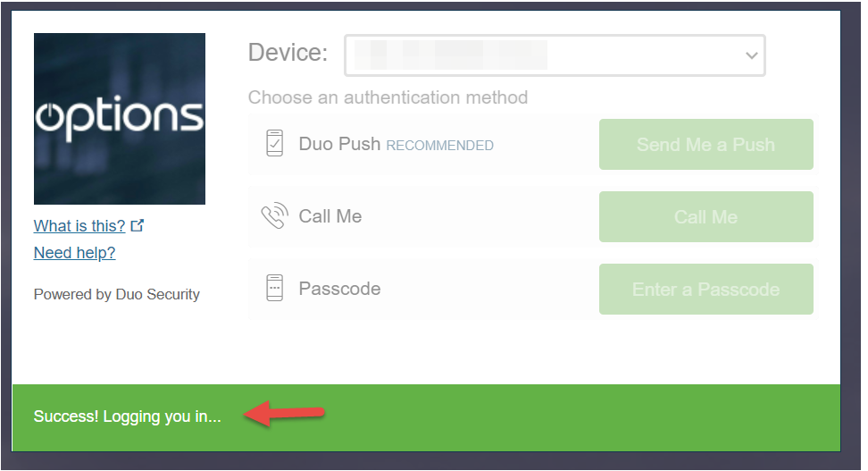Select the Duo Push method label
The height and width of the screenshot is (471, 868).
(339, 144)
